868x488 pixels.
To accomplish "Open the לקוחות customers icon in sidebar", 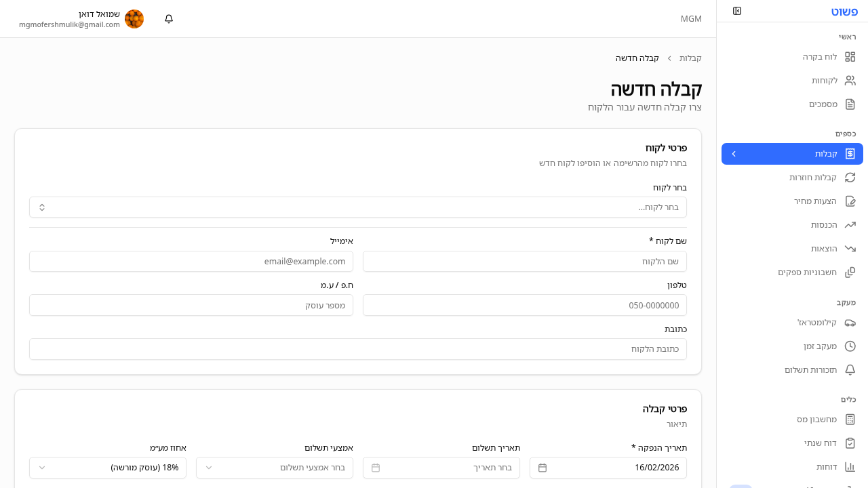I will pyautogui.click(x=850, y=80).
